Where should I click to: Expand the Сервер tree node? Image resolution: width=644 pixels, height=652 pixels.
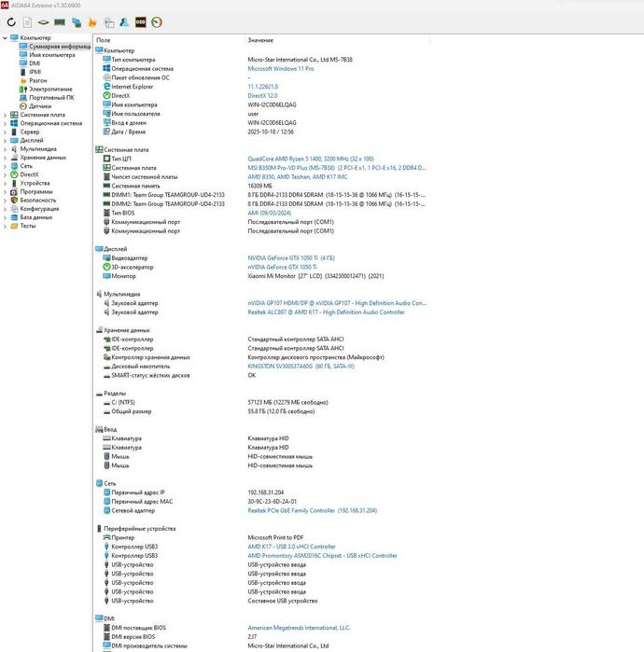click(5, 132)
